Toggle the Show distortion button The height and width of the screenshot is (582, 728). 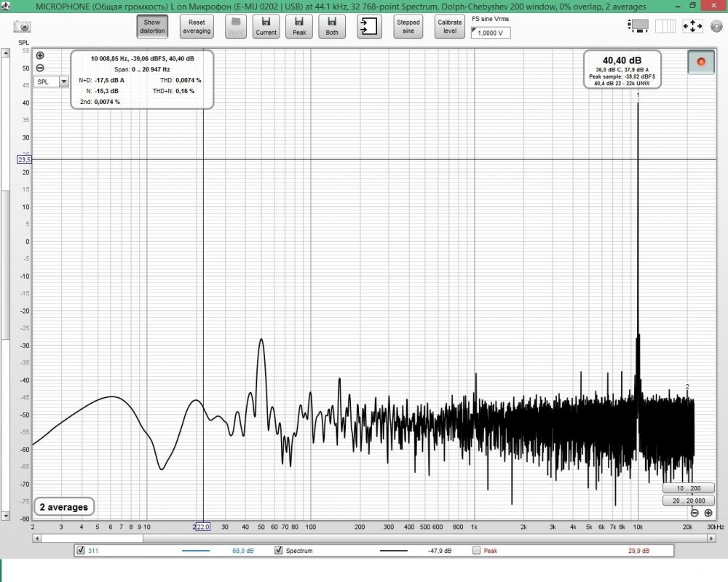[x=152, y=26]
